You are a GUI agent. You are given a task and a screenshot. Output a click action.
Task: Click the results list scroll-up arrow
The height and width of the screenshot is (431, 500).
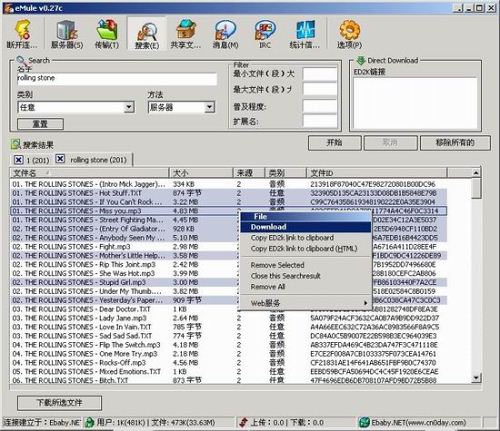[476, 173]
